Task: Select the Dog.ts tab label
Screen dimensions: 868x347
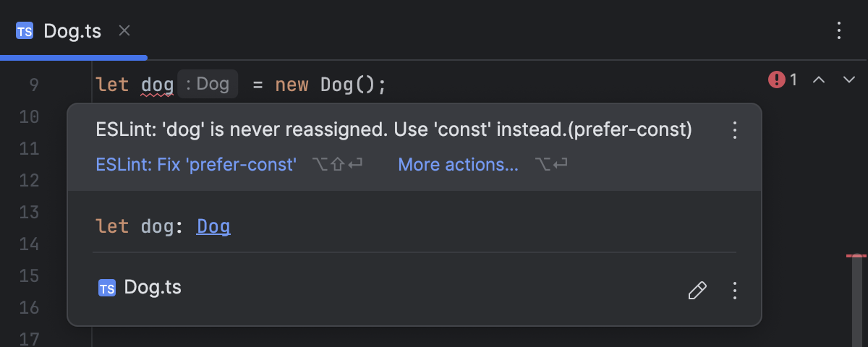Action: point(72,31)
